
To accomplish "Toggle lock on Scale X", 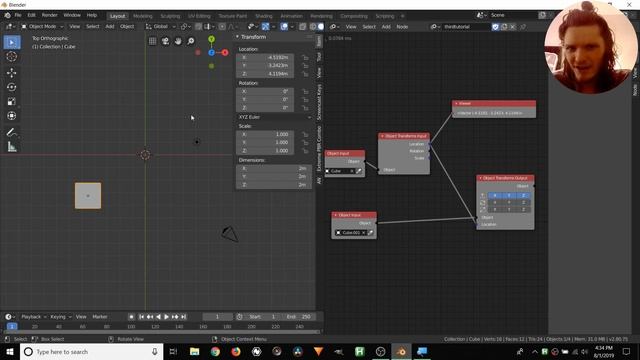I will tap(305, 134).
